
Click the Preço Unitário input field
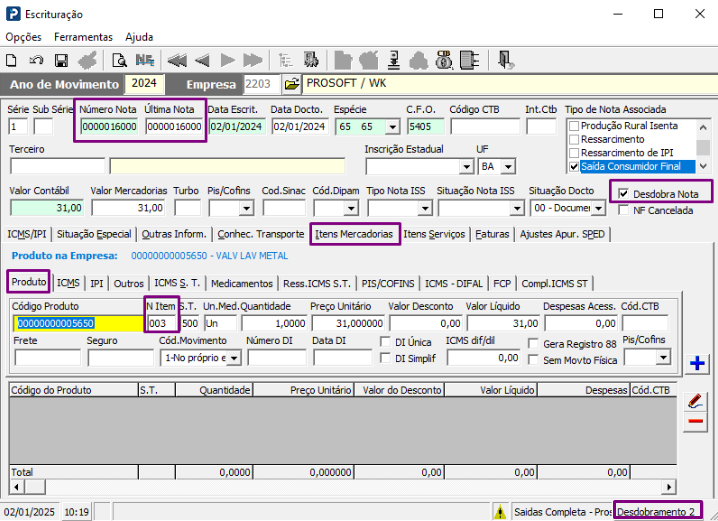pos(348,323)
